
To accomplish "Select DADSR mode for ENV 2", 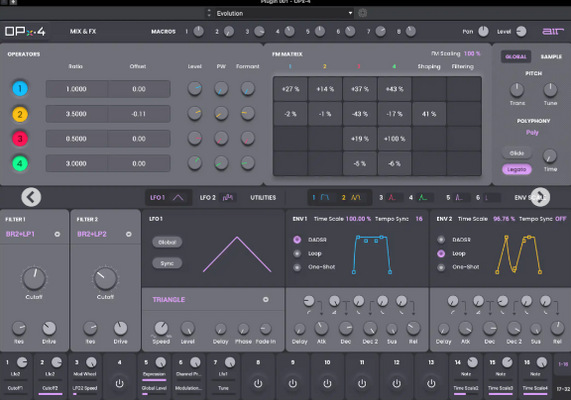I will point(441,240).
